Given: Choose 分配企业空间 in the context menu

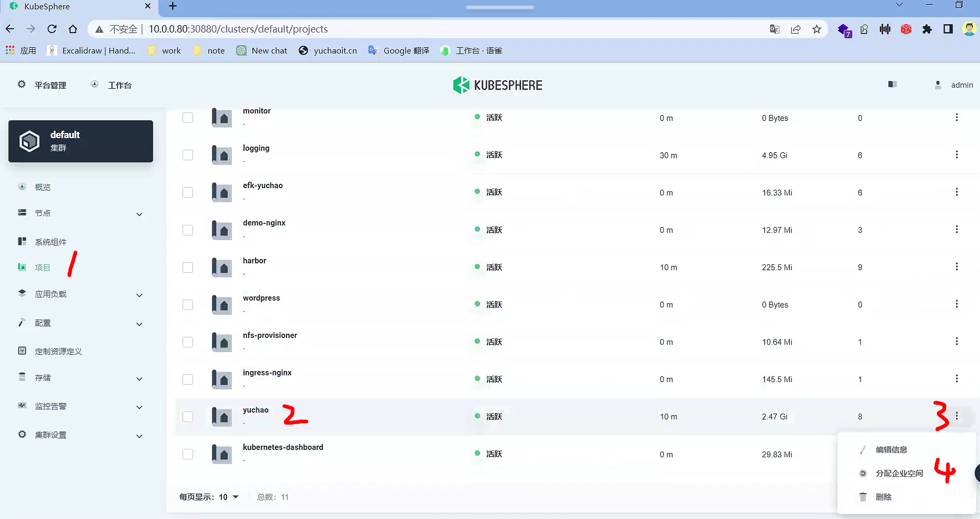Looking at the screenshot, I should (899, 473).
